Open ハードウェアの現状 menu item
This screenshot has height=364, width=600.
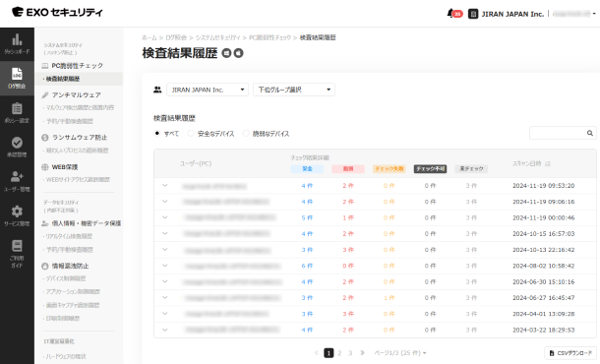coord(65,357)
